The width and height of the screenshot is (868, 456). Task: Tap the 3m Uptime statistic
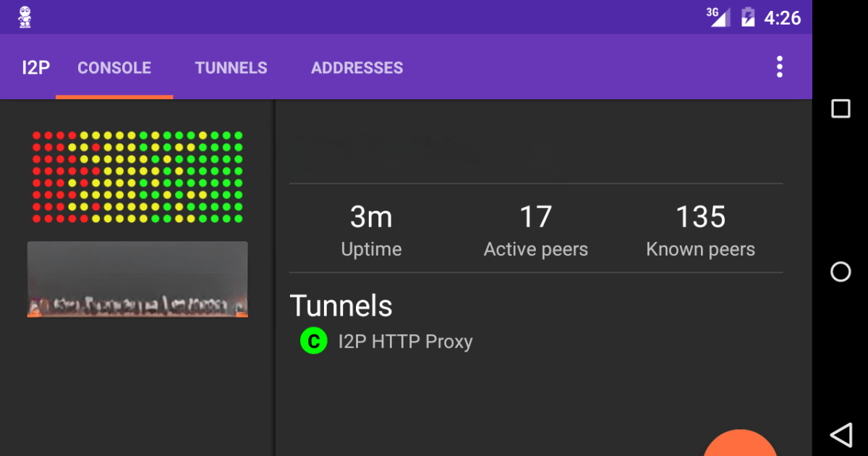(371, 230)
